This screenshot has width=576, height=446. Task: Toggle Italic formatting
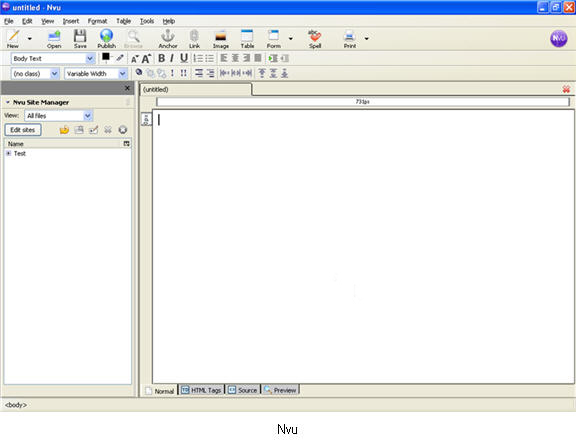coord(172,58)
